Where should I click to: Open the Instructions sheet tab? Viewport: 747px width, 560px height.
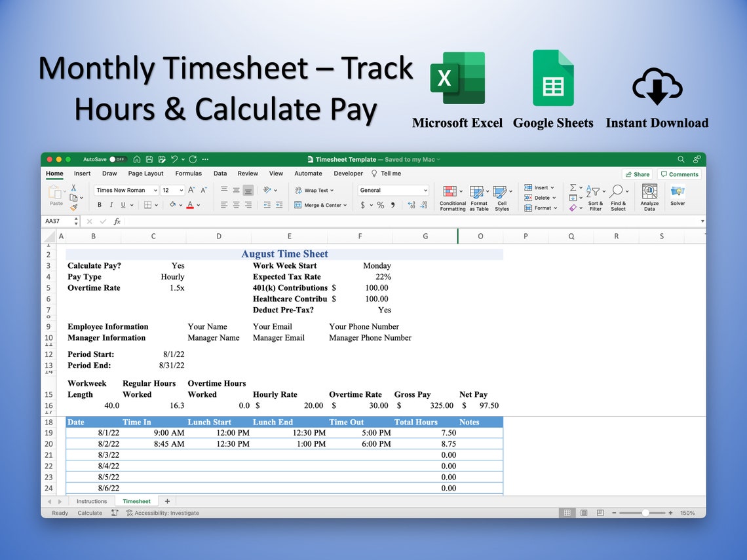92,500
